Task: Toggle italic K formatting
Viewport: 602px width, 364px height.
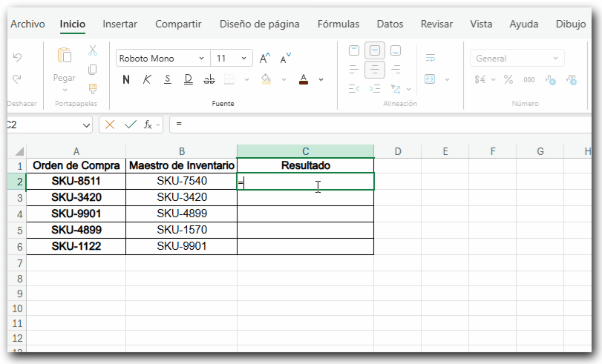Action: click(x=147, y=79)
